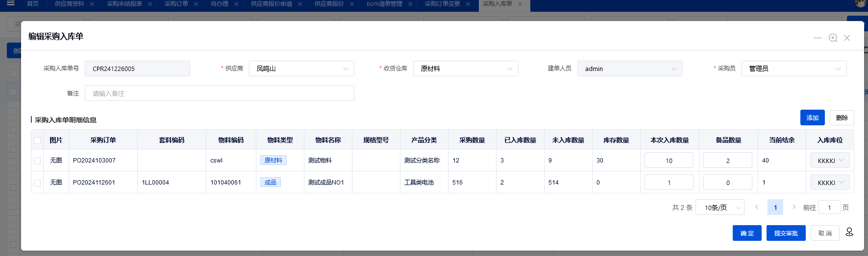Screen dimensions: 868x256
Task: Select the 采购订单变更 tab
Action: 442,3
